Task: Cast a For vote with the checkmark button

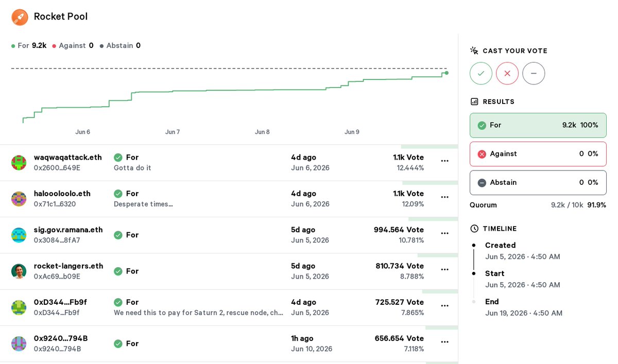Action: pyautogui.click(x=481, y=74)
